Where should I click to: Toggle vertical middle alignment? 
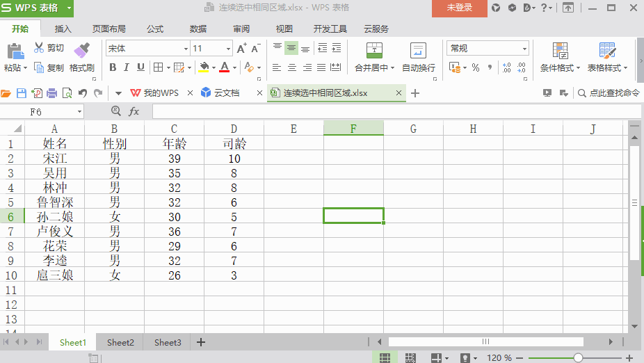[x=291, y=48]
